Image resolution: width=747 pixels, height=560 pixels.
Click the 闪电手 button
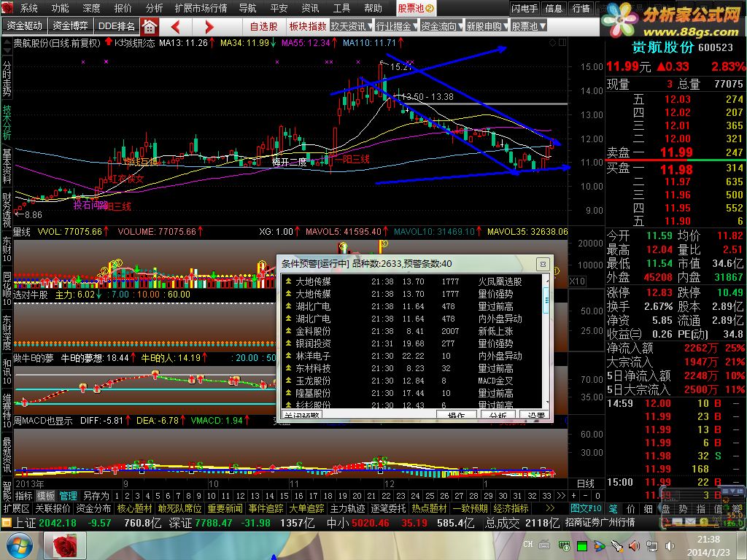click(525, 8)
